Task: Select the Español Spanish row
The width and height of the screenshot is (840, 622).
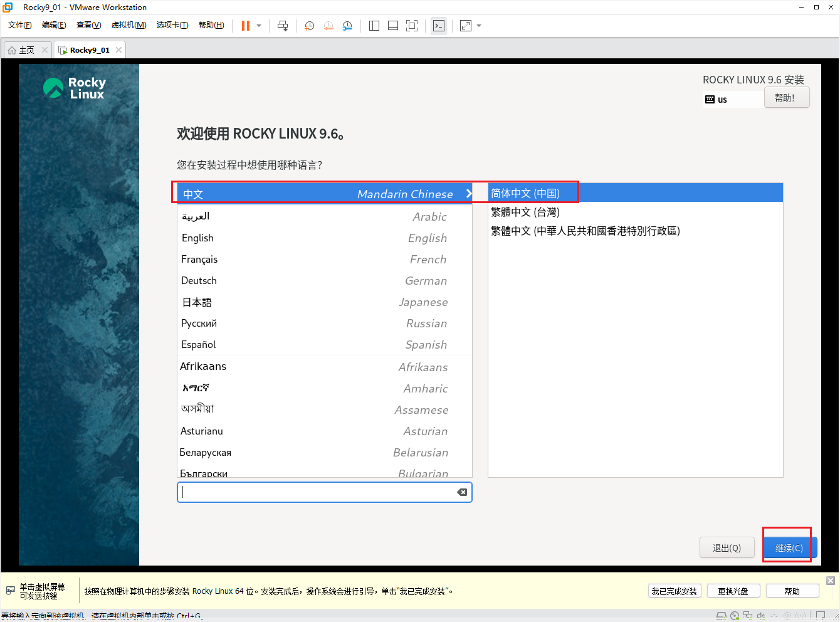Action: (324, 344)
